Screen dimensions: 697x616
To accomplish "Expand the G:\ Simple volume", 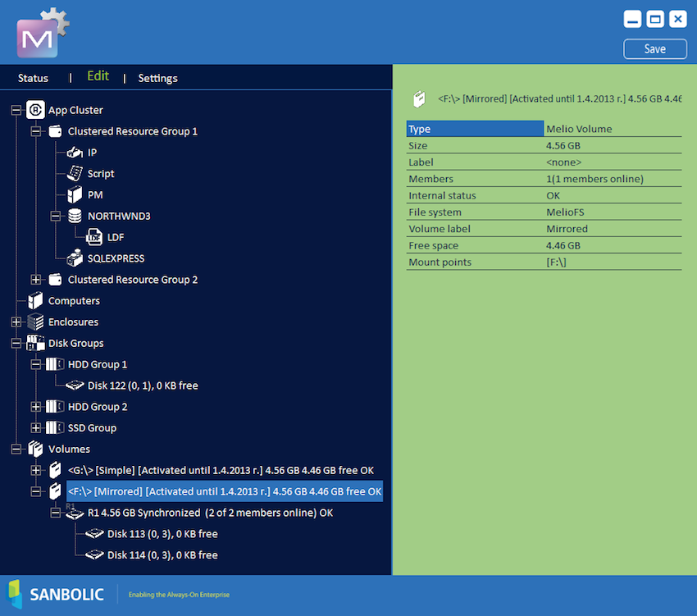I will pyautogui.click(x=36, y=470).
